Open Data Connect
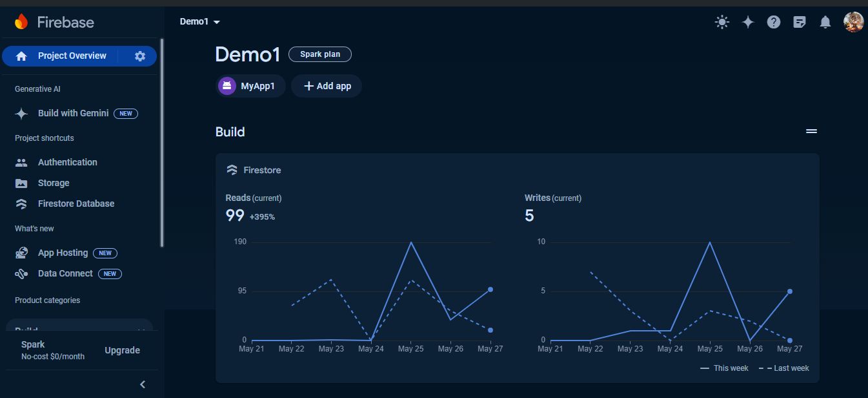This screenshot has width=868, height=398. [x=65, y=273]
